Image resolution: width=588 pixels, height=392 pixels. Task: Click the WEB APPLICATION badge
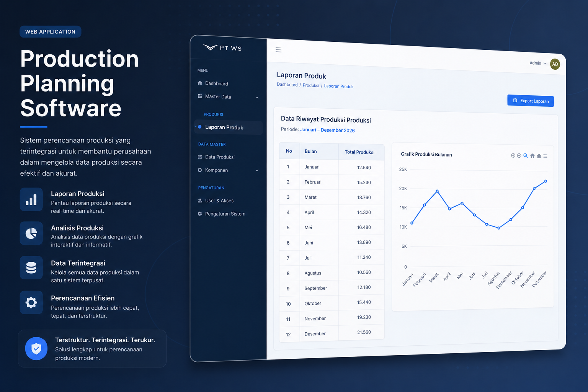[51, 32]
